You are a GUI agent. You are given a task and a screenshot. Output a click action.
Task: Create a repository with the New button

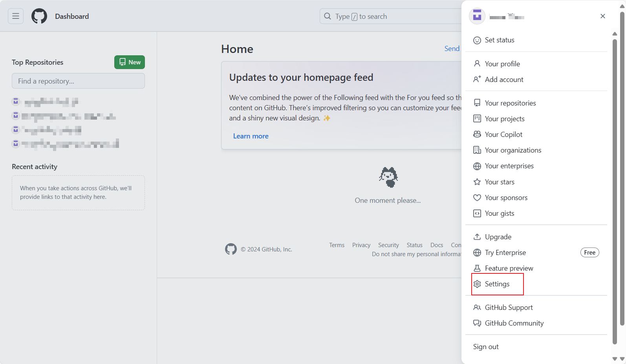pos(130,62)
